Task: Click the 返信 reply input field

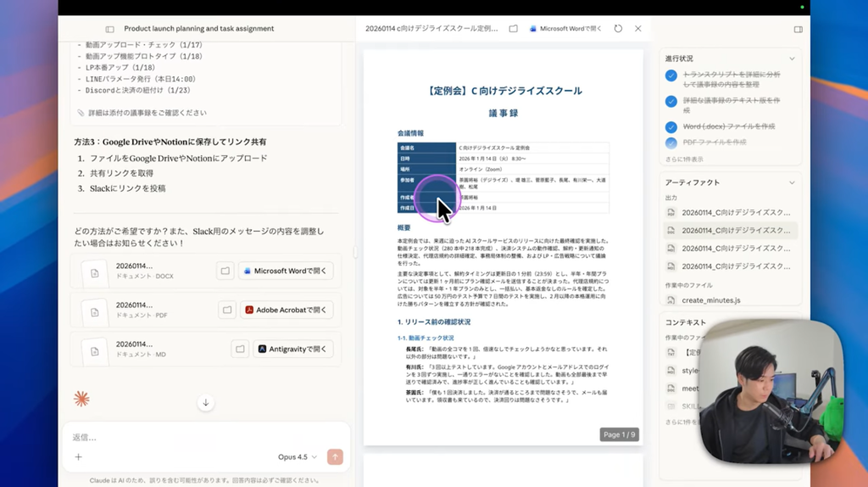Action: [x=170, y=437]
